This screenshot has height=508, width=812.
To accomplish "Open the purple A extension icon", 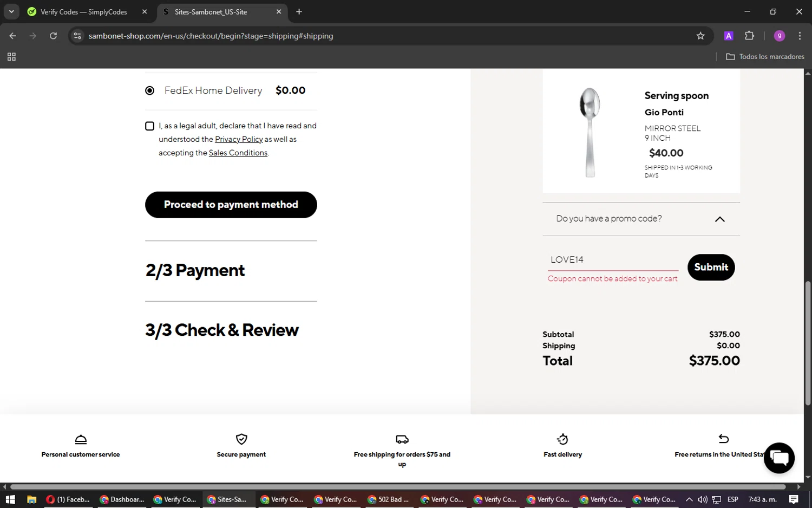I will [x=729, y=36].
